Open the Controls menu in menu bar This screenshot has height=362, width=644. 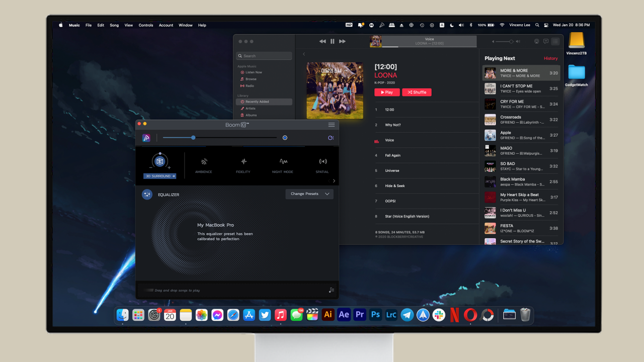click(146, 25)
